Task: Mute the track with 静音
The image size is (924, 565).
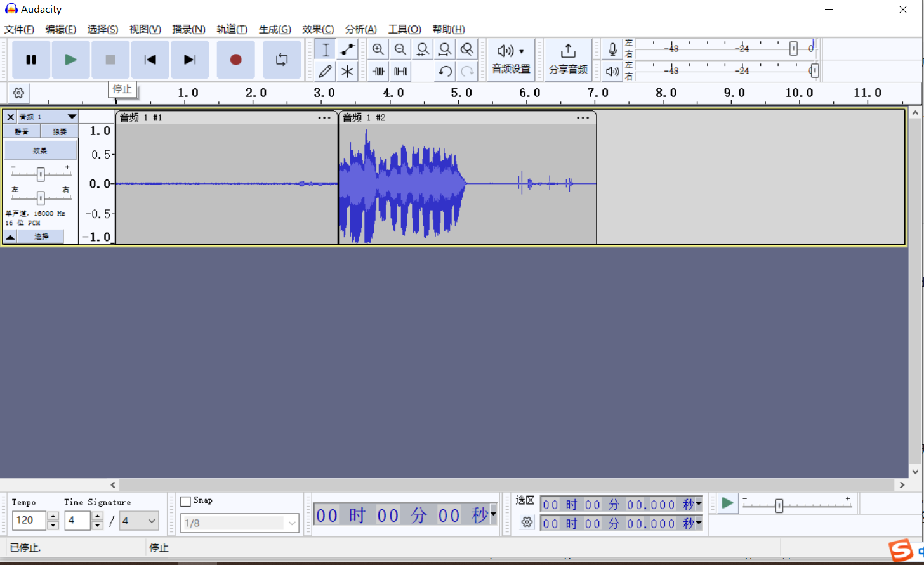Action: coord(22,131)
